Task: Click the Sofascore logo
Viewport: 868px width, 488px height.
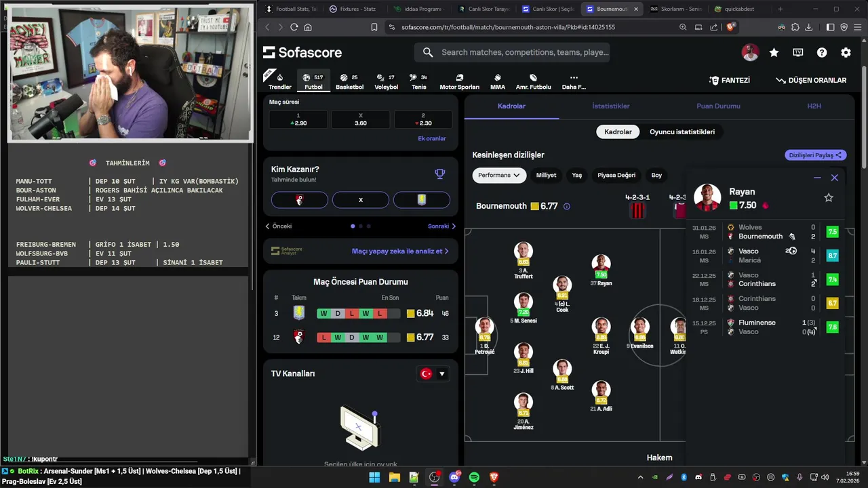Action: (302, 52)
